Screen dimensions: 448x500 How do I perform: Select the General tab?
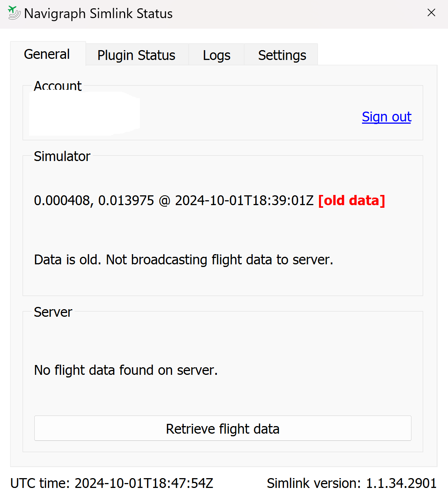(46, 54)
